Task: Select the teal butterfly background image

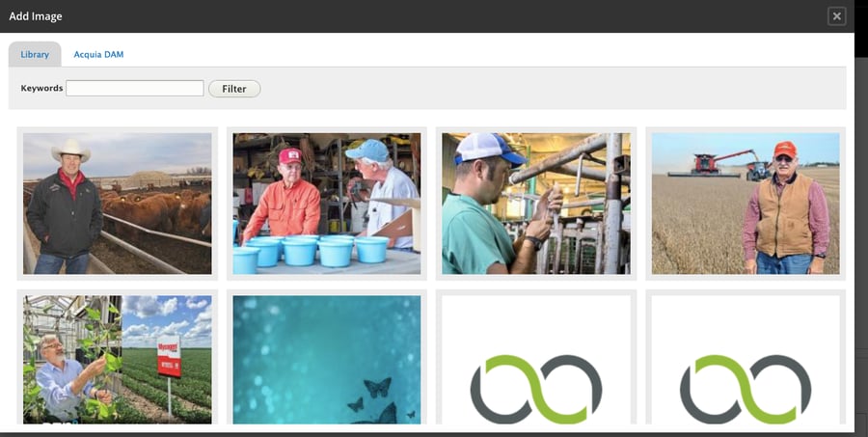Action: [x=327, y=360]
